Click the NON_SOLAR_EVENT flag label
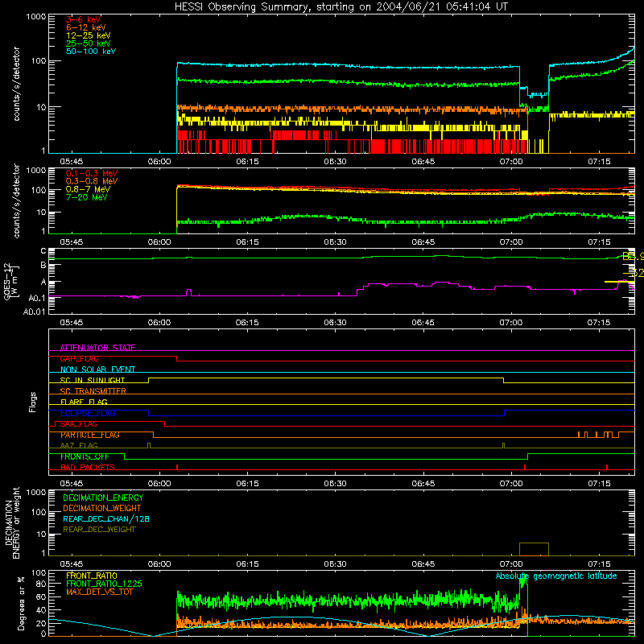This screenshot has height=644, width=644. click(97, 369)
